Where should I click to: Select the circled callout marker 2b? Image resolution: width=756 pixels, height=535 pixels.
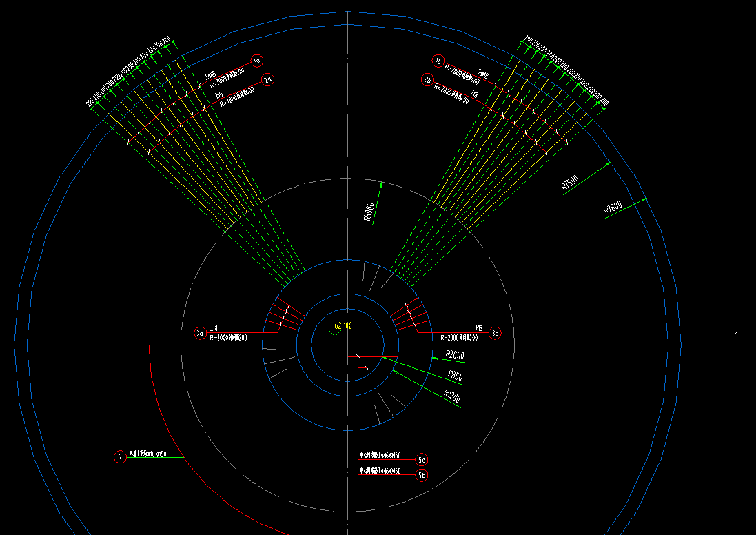[x=427, y=79]
